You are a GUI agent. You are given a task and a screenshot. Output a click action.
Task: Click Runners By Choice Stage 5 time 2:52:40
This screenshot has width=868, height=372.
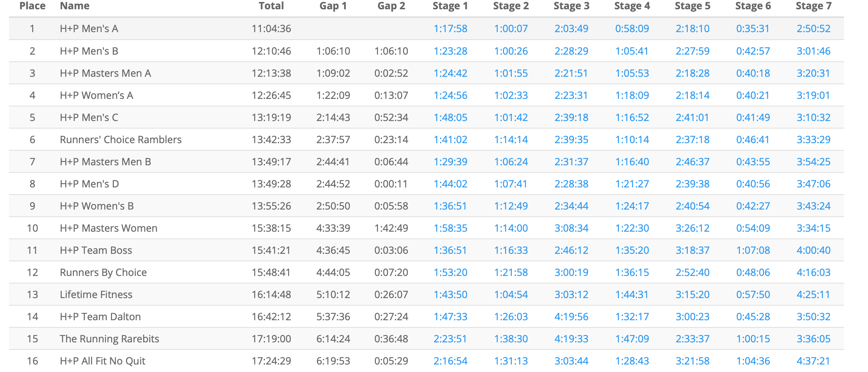click(x=692, y=272)
